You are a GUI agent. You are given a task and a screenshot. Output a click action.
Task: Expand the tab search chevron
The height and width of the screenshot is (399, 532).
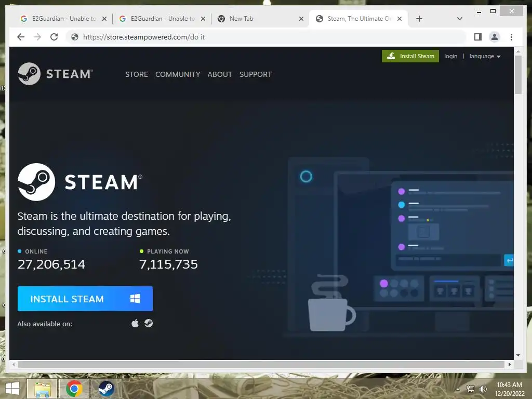[459, 19]
